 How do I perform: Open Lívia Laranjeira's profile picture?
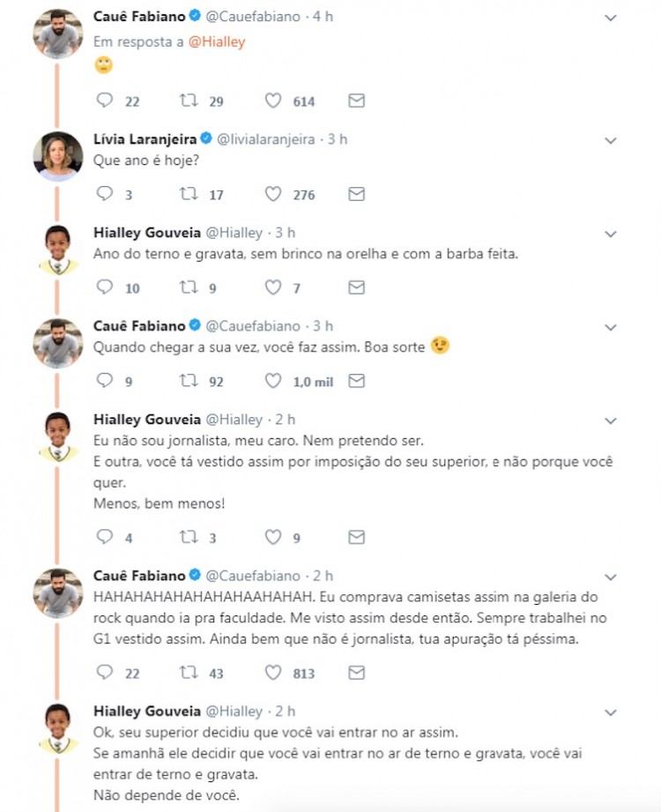click(58, 156)
